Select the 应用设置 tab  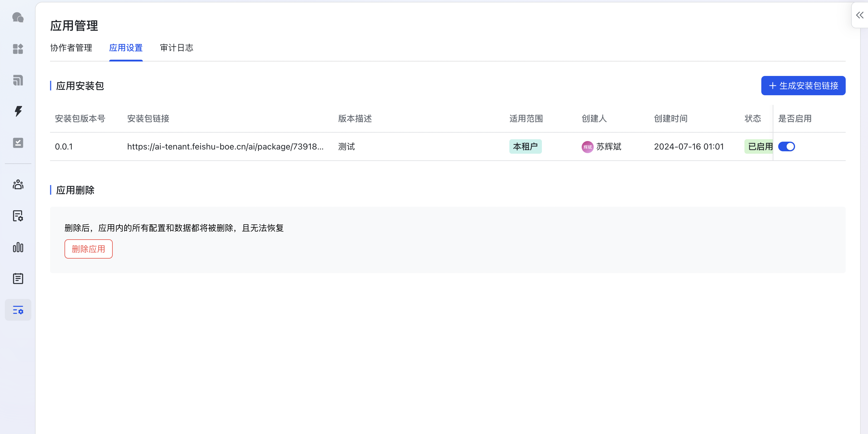[x=126, y=48]
